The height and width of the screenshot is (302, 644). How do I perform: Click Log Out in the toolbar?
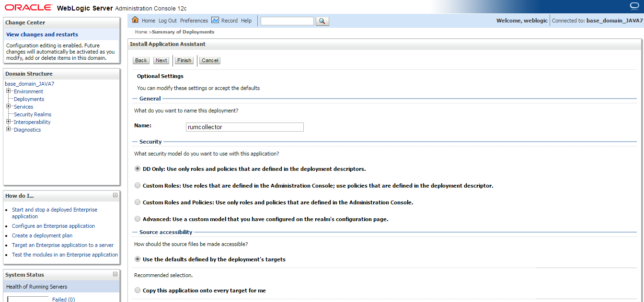(x=168, y=21)
